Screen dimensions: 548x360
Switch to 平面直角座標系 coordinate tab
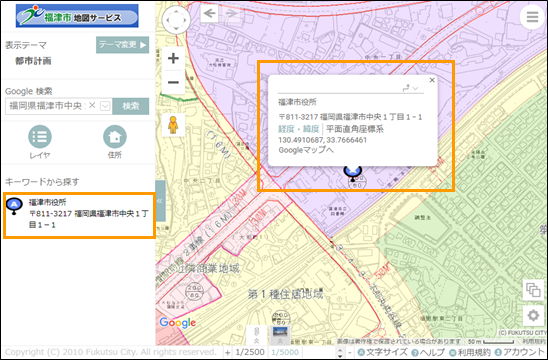355,129
